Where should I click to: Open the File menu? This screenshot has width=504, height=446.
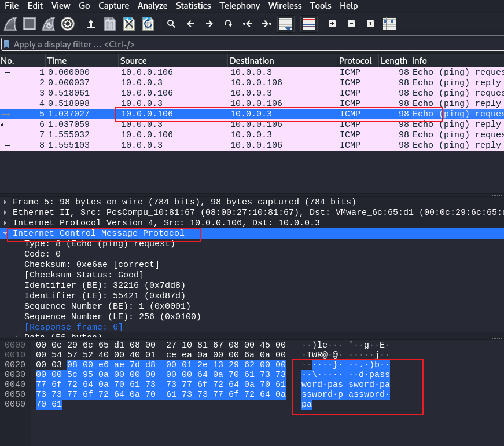12,6
